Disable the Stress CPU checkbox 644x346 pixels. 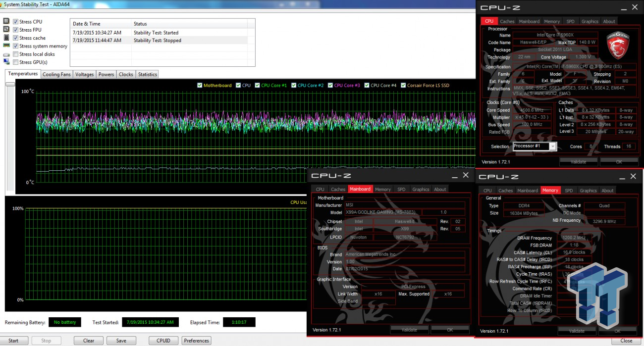point(16,22)
